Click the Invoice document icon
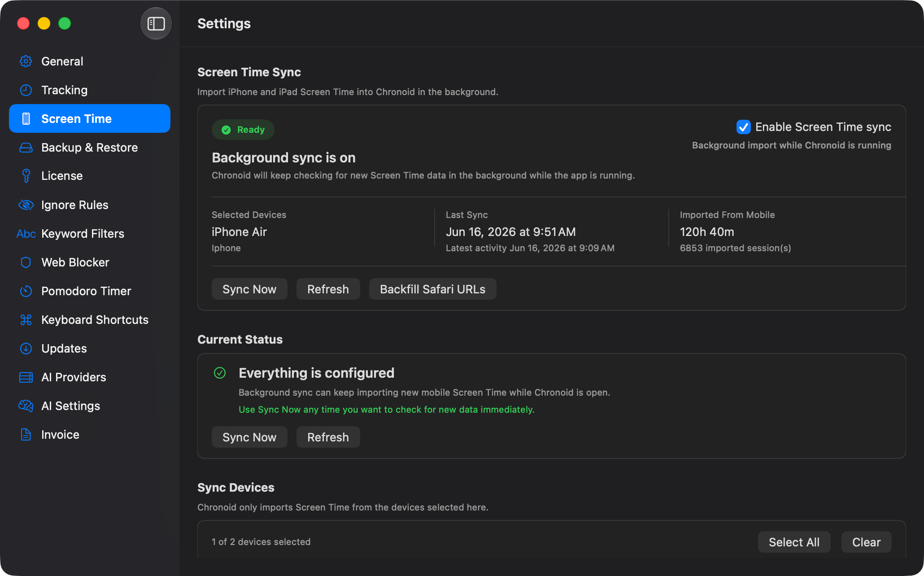Viewport: 924px width, 576px height. pos(26,435)
